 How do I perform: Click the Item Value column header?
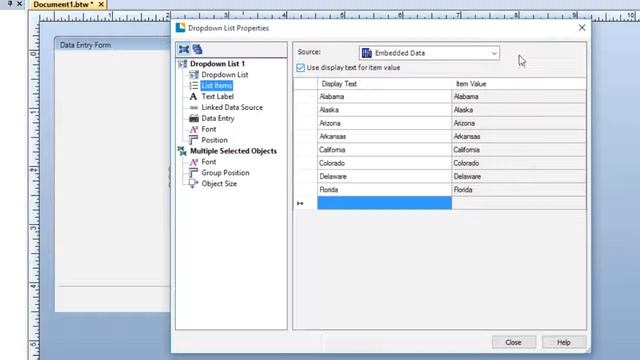tap(519, 84)
